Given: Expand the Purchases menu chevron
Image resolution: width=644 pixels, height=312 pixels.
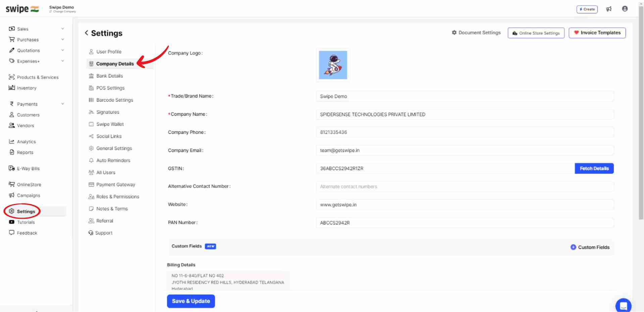Looking at the screenshot, I should point(63,39).
